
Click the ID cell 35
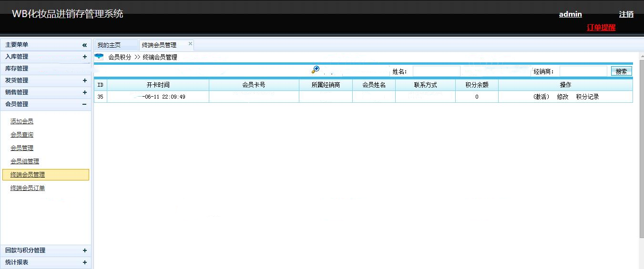click(x=100, y=97)
